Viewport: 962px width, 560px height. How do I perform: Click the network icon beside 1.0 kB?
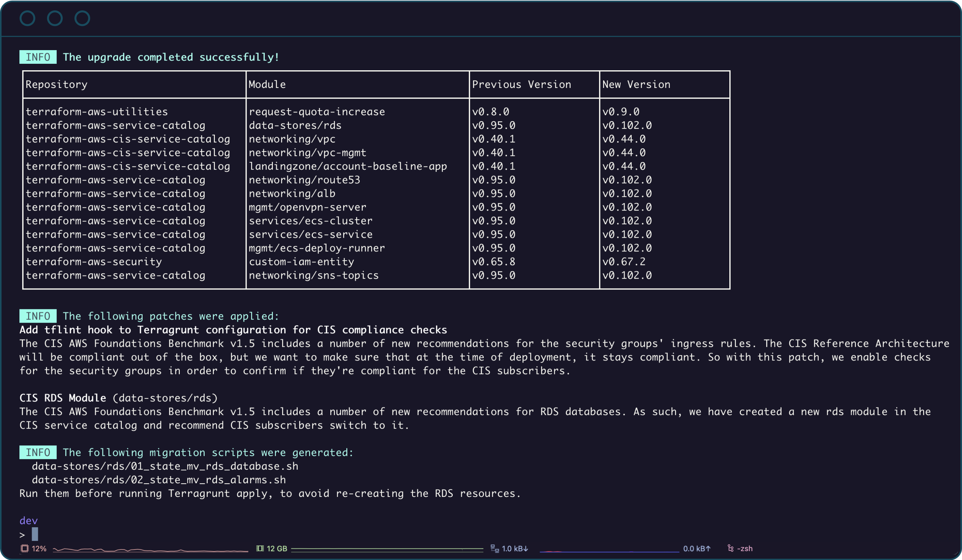click(x=495, y=548)
